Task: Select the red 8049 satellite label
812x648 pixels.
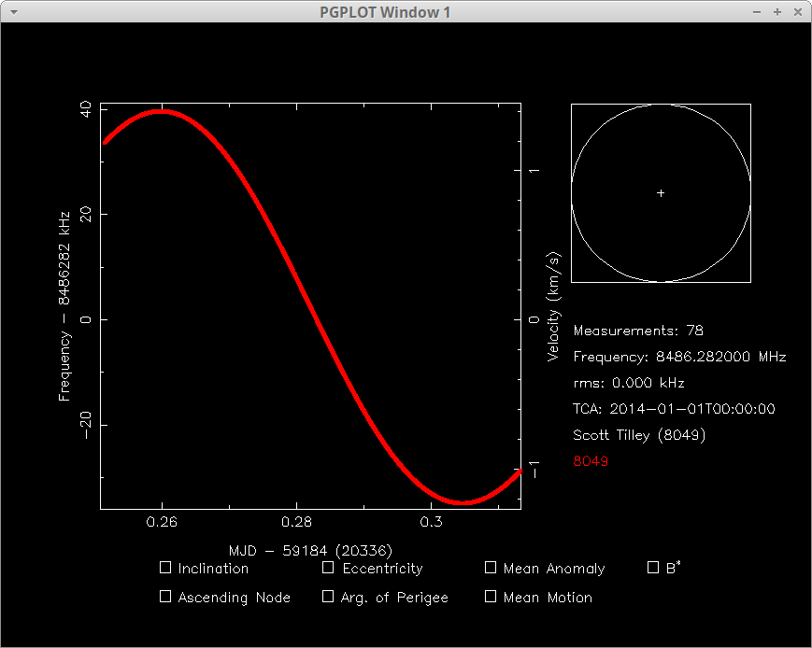Action: click(591, 461)
